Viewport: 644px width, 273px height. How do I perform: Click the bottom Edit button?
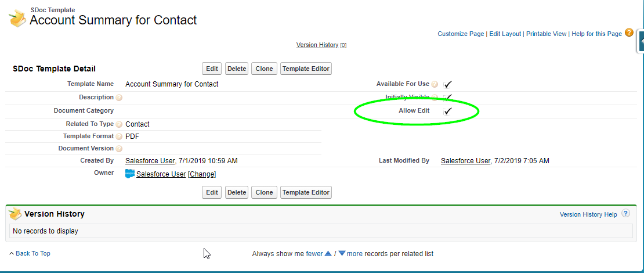tap(212, 192)
